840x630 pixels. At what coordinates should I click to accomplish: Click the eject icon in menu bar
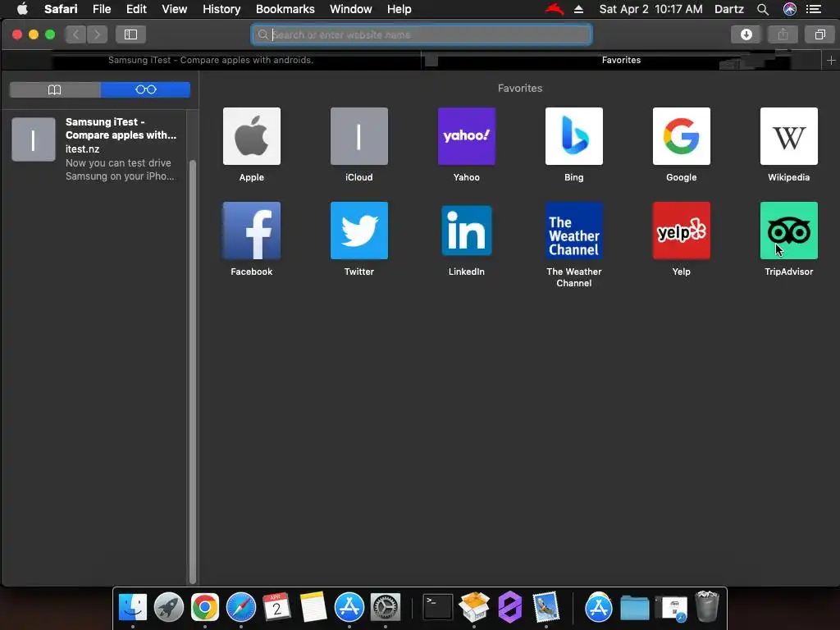578,9
